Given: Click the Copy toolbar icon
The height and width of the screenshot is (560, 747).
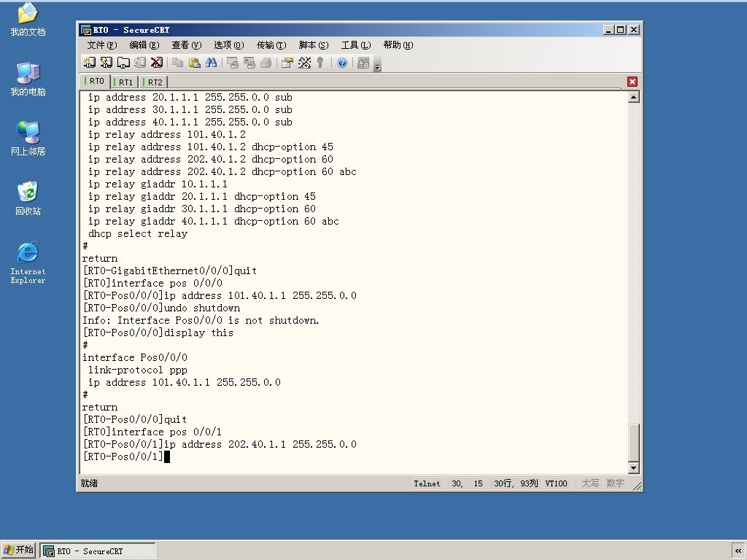Looking at the screenshot, I should (x=178, y=63).
